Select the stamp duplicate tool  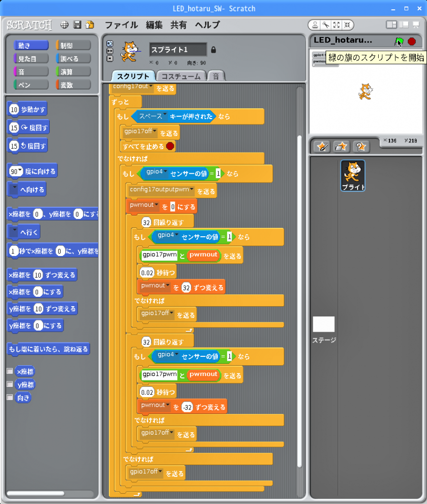coord(315,25)
